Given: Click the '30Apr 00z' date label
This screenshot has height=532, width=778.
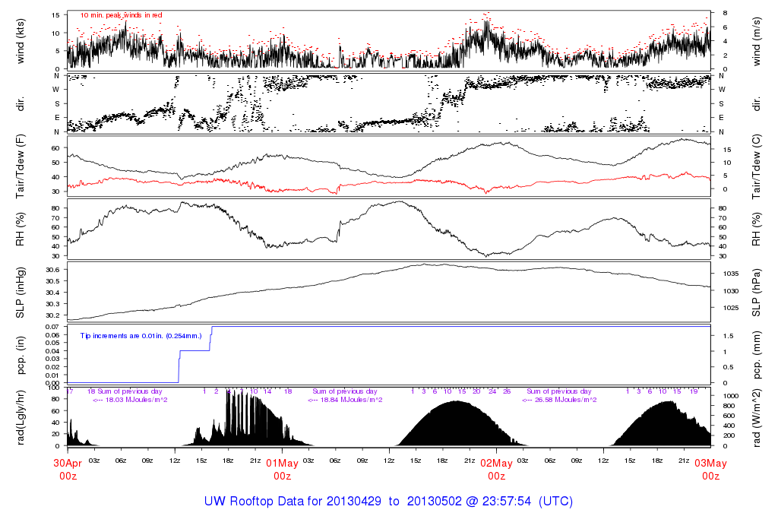Looking at the screenshot, I should 68,470.
